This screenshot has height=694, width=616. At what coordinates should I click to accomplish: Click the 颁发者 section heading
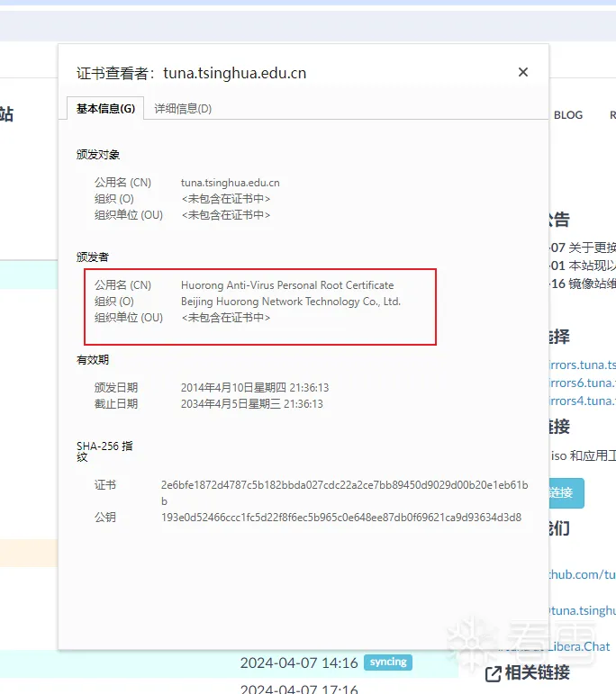pos(92,257)
